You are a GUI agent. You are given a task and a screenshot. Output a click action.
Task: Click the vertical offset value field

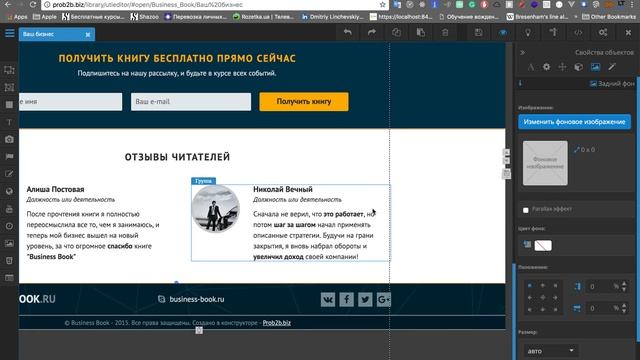coord(599,287)
